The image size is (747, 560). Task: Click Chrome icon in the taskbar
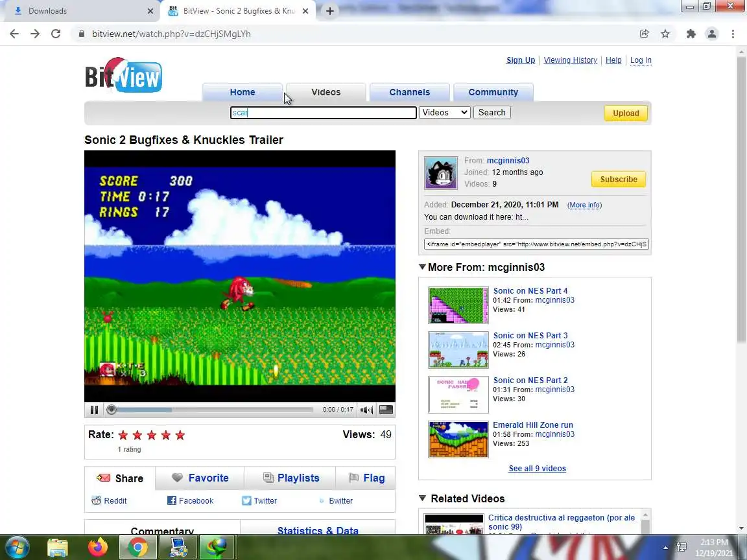click(137, 547)
